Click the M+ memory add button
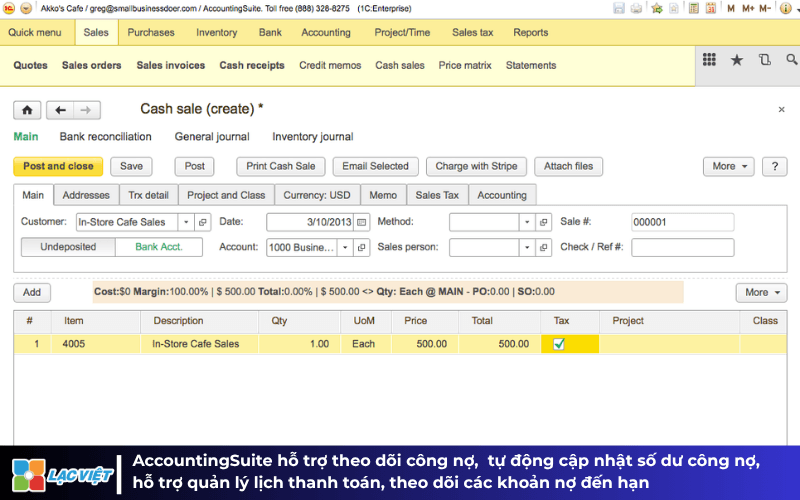 tap(748, 8)
